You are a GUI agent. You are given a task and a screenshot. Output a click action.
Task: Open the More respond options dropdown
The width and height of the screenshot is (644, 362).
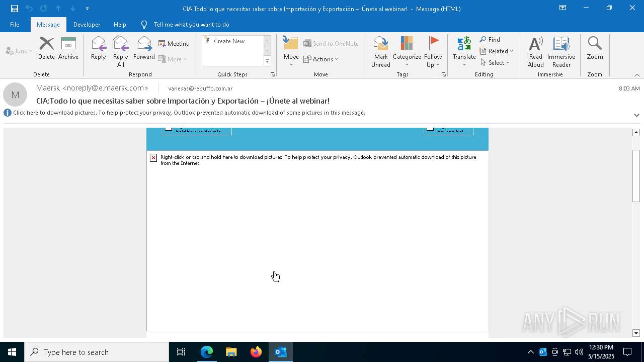point(173,59)
